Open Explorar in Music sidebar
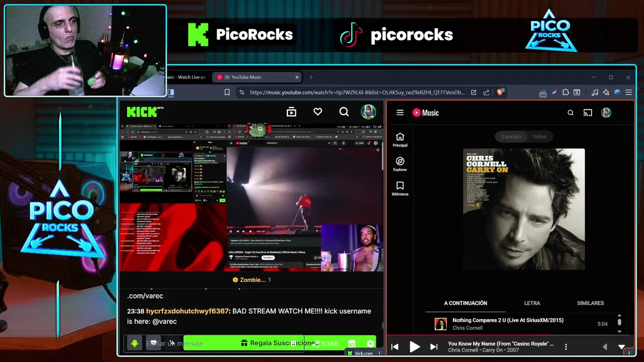Image resolution: width=644 pixels, height=362 pixels. click(400, 164)
